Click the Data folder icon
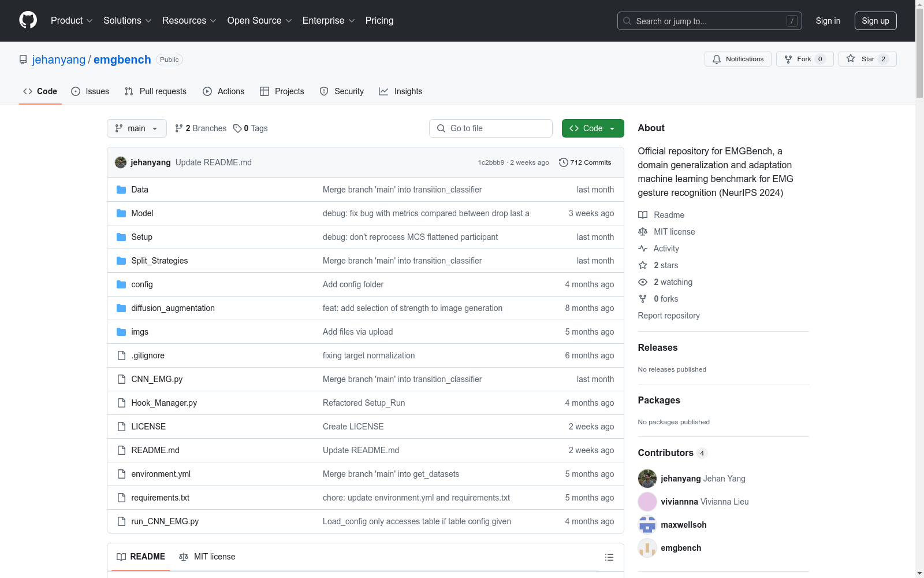Screen dimensions: 924x578 click(x=121, y=190)
